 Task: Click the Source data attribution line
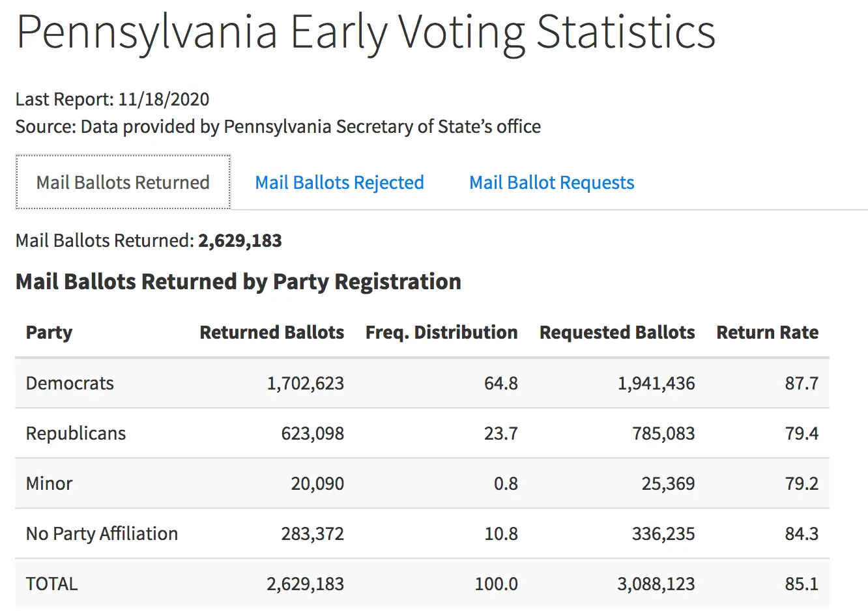(278, 126)
